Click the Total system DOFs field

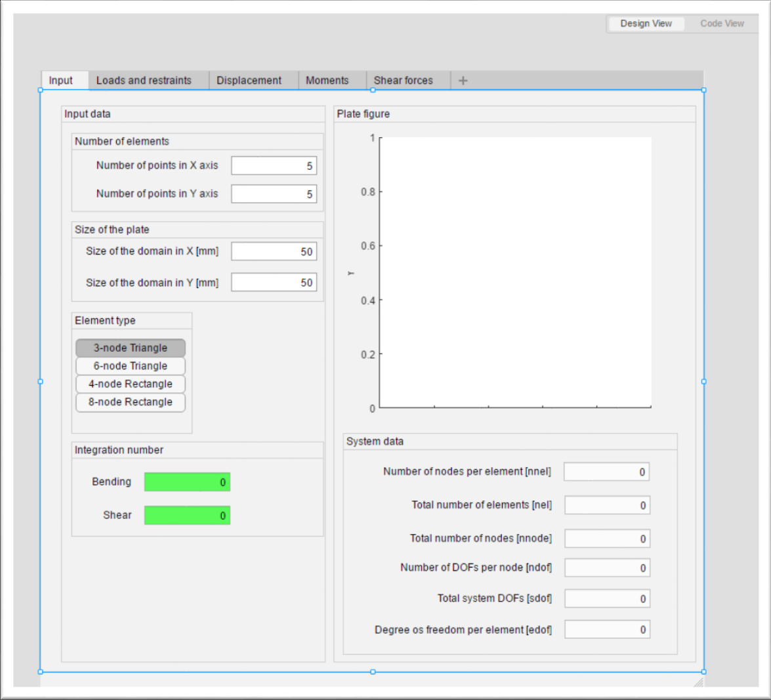tap(607, 598)
